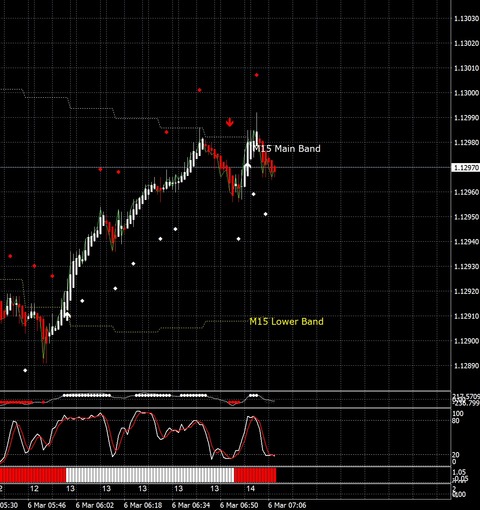The height and width of the screenshot is (510, 480).
Task: Click the white section of trend histogram bar
Action: click(x=150, y=475)
